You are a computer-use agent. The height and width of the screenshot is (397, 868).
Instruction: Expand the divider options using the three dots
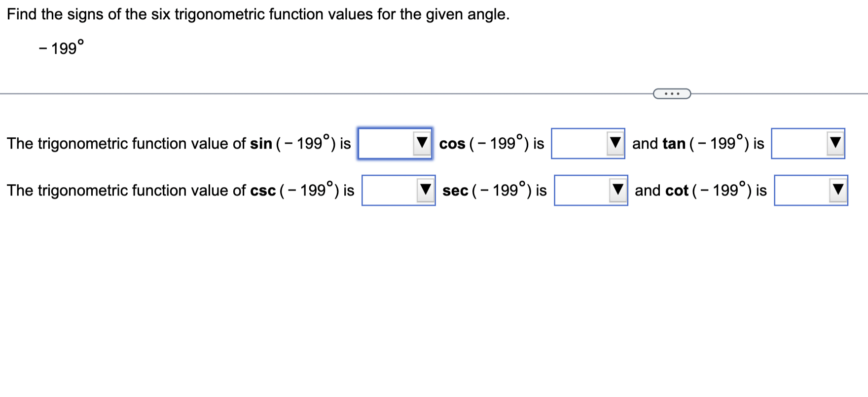pos(672,93)
